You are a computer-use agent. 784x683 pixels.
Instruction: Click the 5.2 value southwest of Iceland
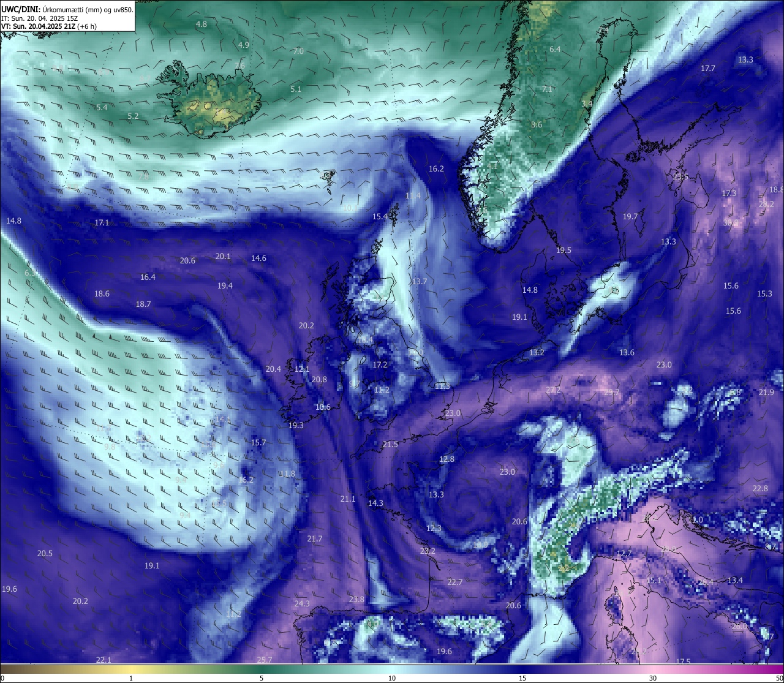(x=133, y=116)
